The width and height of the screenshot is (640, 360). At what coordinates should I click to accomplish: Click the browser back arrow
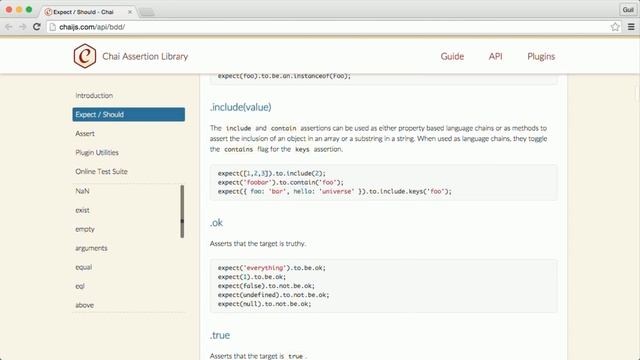[9, 27]
